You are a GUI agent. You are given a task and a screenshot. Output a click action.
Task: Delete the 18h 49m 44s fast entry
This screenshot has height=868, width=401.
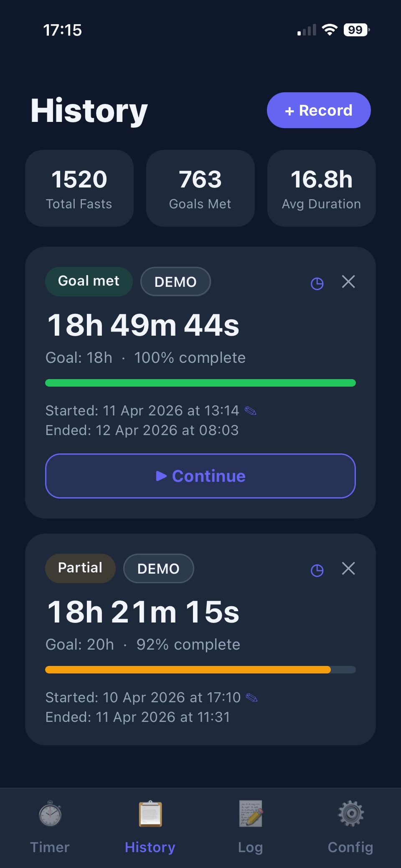pos(348,282)
